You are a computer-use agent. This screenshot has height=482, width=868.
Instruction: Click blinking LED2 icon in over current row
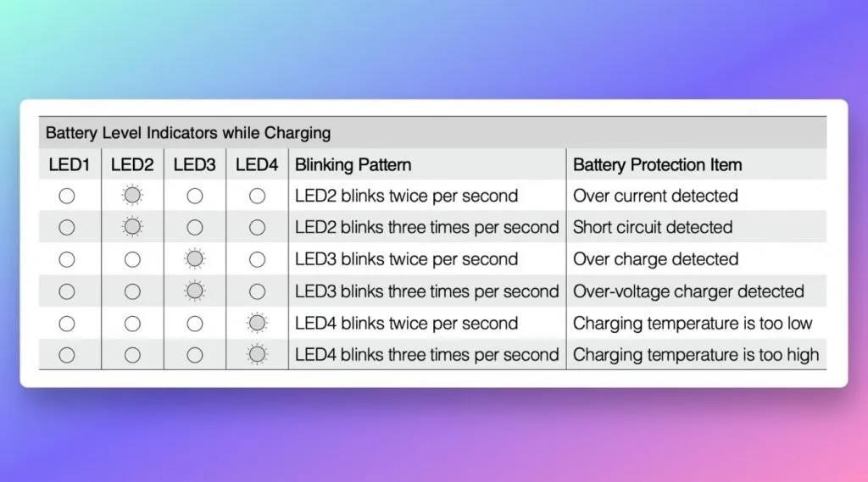coord(132,196)
